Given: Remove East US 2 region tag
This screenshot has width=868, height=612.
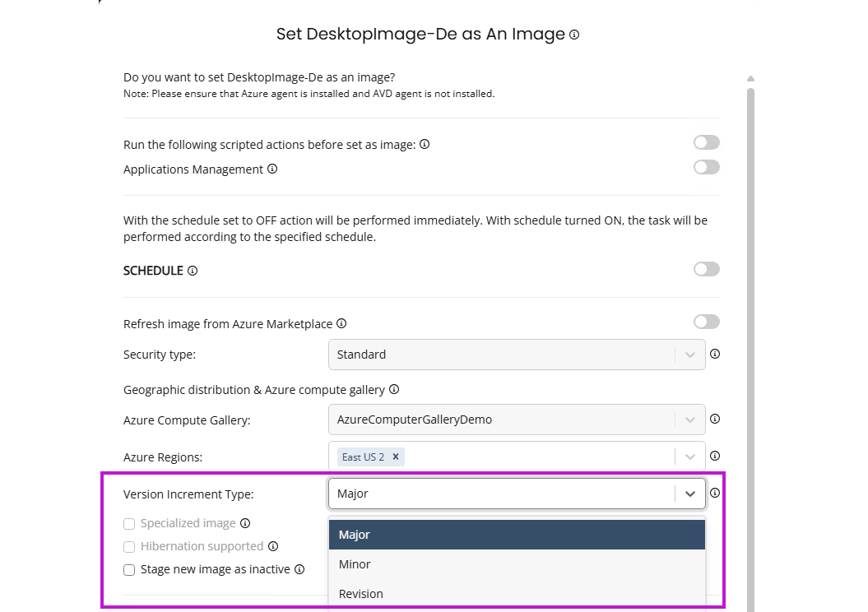Looking at the screenshot, I should pyautogui.click(x=395, y=457).
